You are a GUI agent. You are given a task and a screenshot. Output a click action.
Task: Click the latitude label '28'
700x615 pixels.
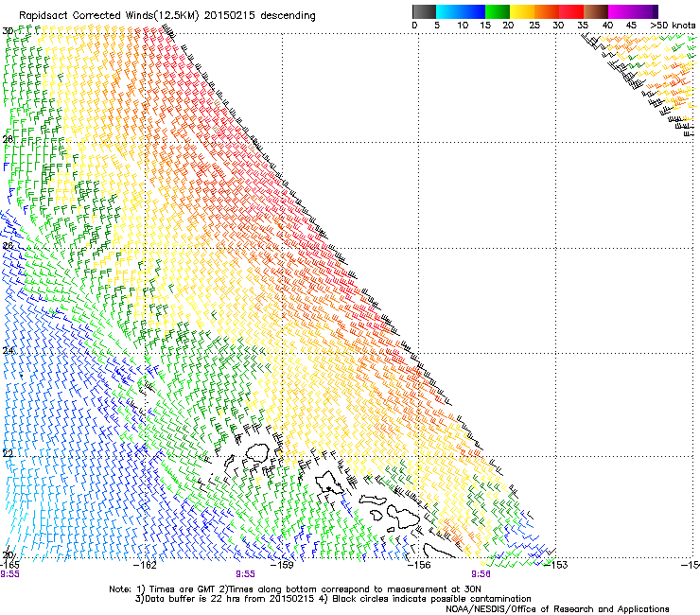pos(8,139)
